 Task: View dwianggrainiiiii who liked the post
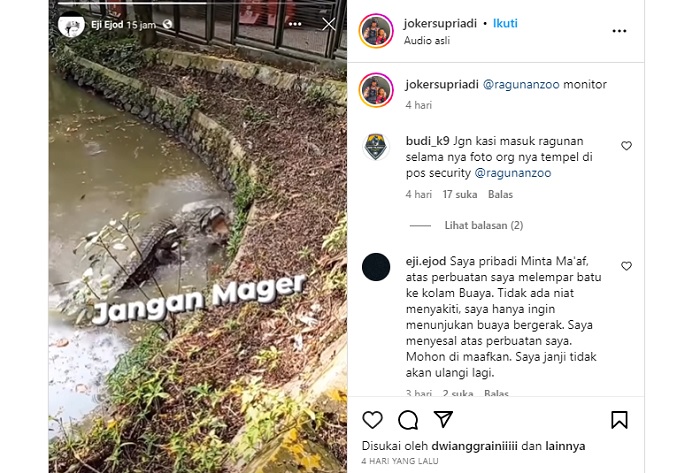pos(474,446)
